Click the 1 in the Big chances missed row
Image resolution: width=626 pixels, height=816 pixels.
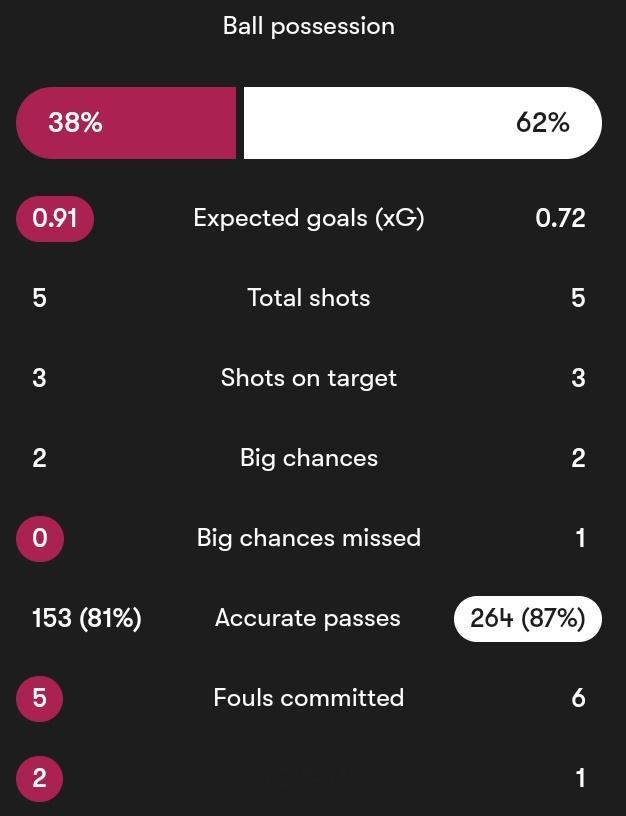580,538
